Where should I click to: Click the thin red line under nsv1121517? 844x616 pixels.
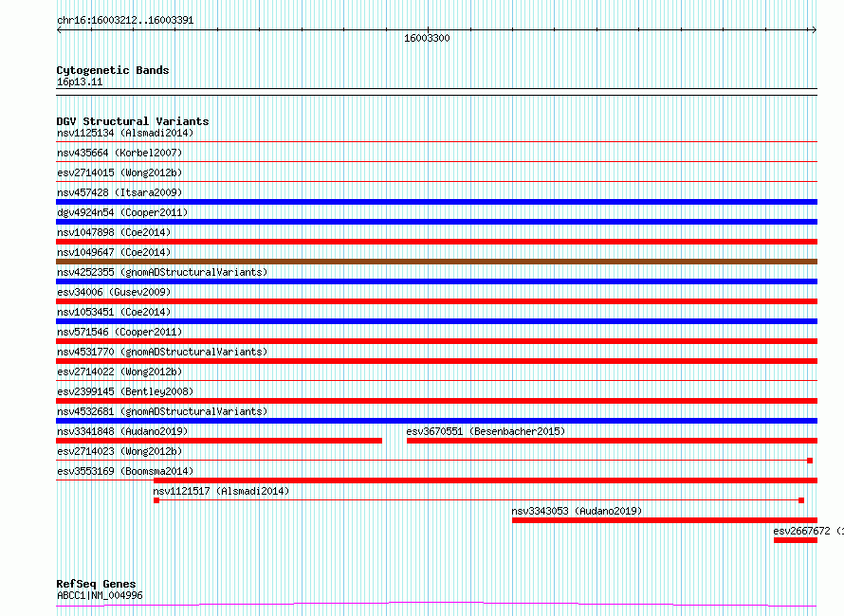click(479, 500)
